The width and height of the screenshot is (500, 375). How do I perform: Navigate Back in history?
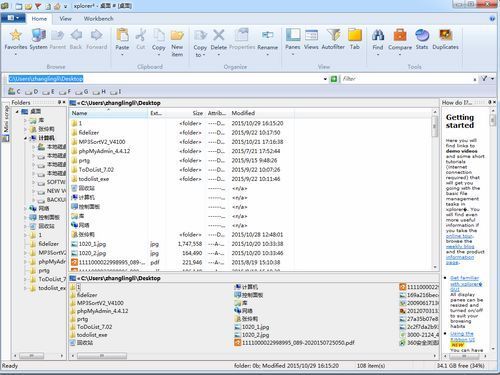76,40
